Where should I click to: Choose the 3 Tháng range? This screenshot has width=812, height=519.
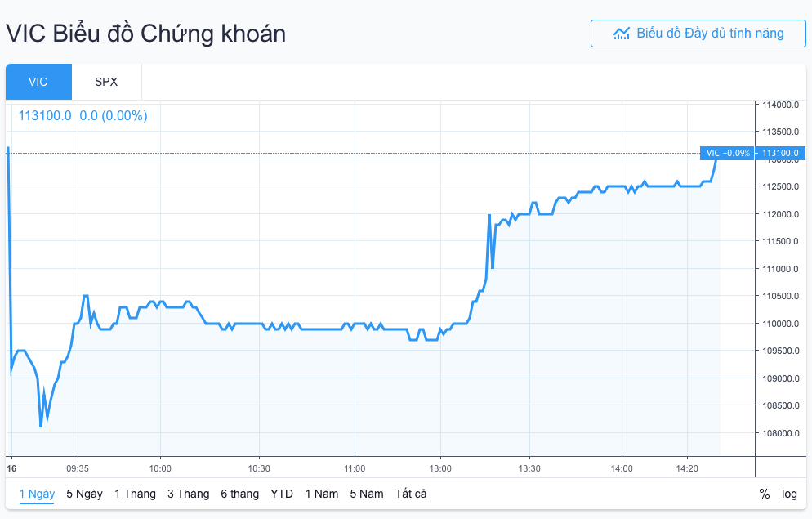tap(188, 494)
